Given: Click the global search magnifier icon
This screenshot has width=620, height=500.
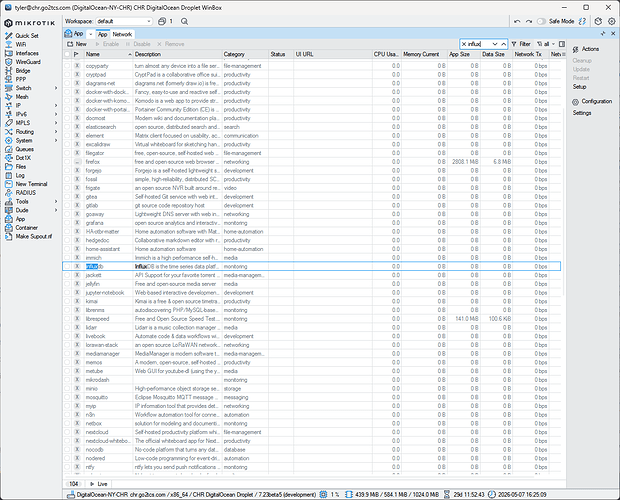Looking at the screenshot, I should click(x=184, y=21).
